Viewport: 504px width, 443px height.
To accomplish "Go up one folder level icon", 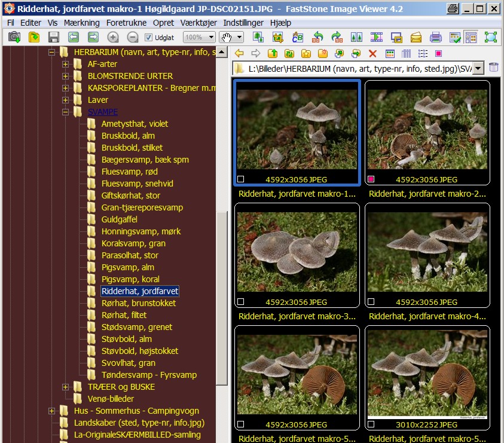I will [272, 54].
